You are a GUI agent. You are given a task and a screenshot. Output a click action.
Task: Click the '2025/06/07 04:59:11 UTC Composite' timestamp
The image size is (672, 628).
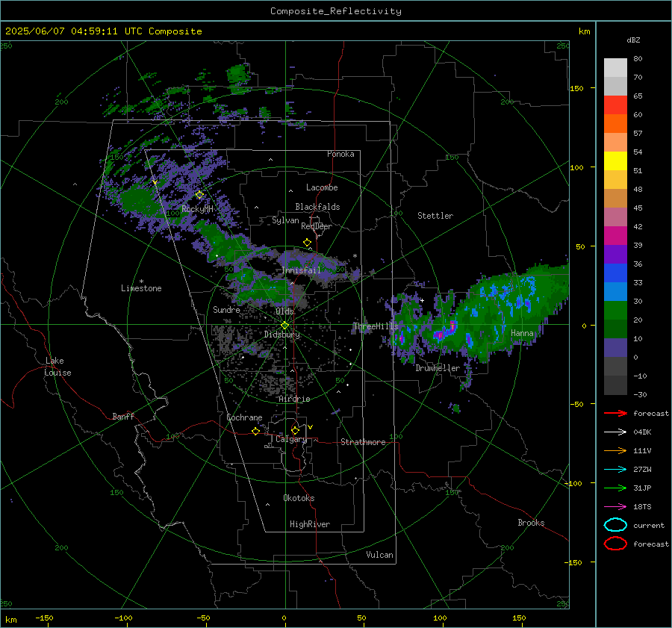click(104, 31)
